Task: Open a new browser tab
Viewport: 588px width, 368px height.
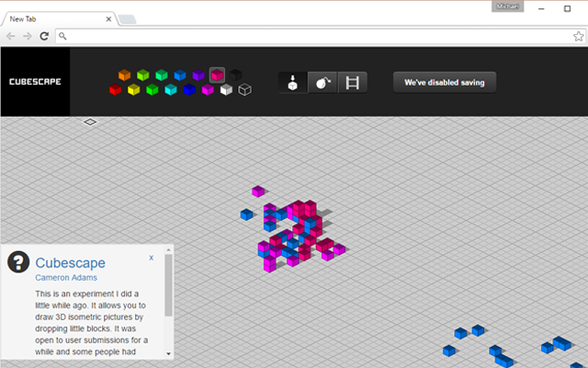Action: (x=128, y=19)
